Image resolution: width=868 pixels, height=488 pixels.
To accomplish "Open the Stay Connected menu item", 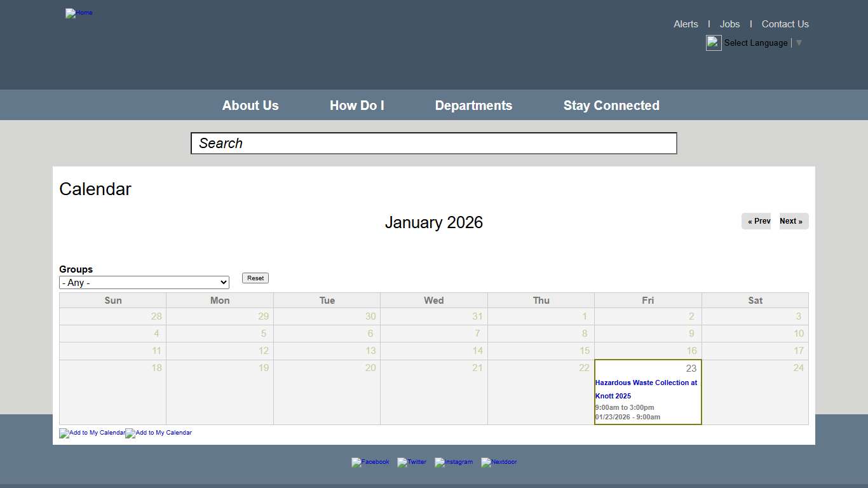I will click(611, 105).
